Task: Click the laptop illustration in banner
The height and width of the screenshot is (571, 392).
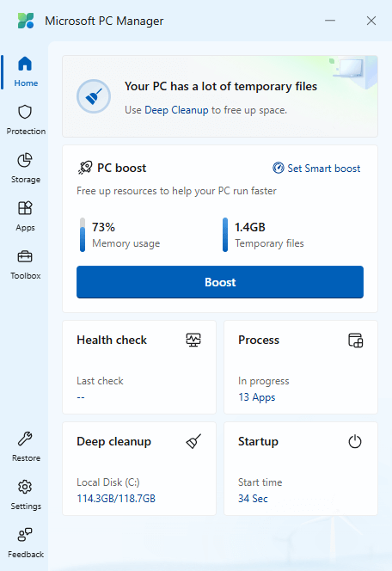Action: [350, 68]
